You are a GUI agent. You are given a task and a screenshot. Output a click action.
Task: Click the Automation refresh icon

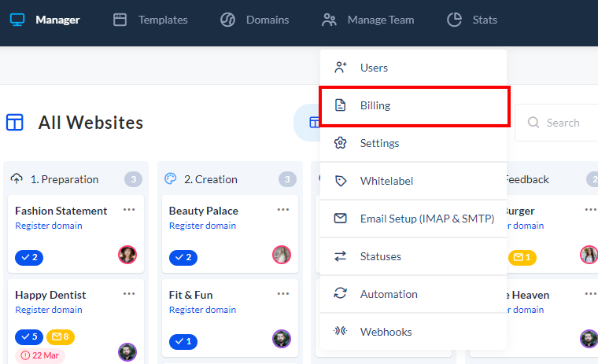point(340,294)
